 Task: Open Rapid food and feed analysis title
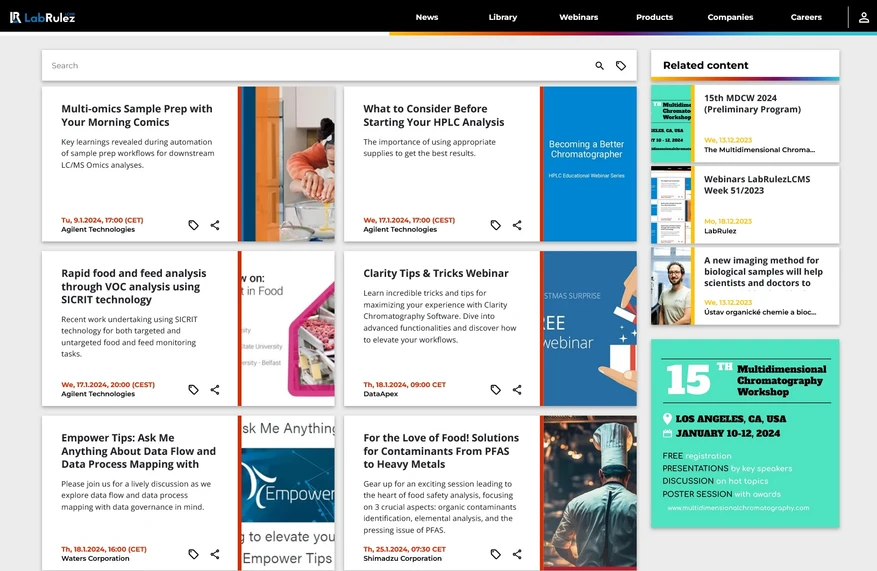click(134, 286)
